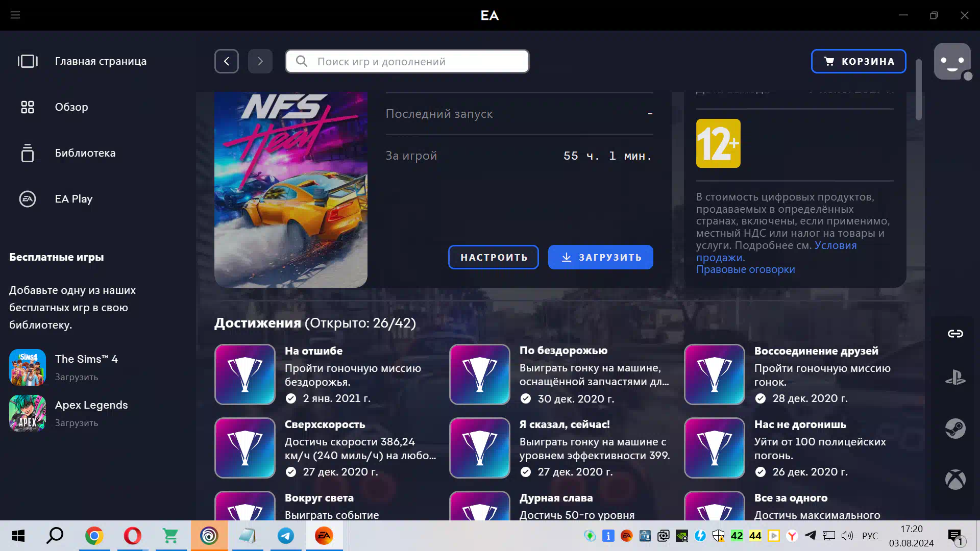Screen dimensions: 980x551
Task: Click the hamburger menu icon
Action: click(x=15, y=15)
